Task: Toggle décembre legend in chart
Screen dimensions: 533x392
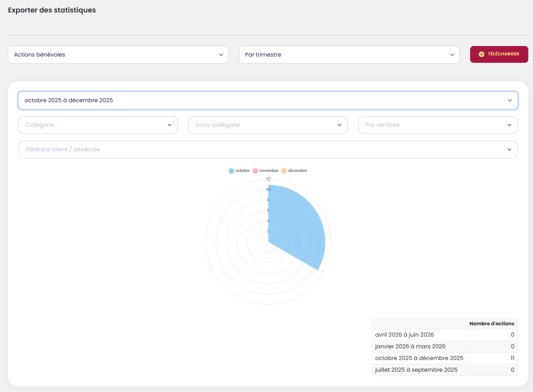Action: point(297,171)
